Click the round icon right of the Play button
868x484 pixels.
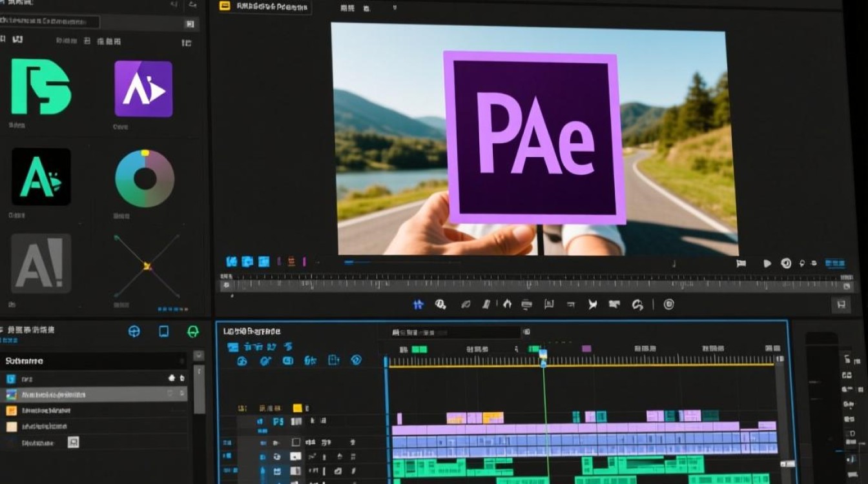pos(786,263)
